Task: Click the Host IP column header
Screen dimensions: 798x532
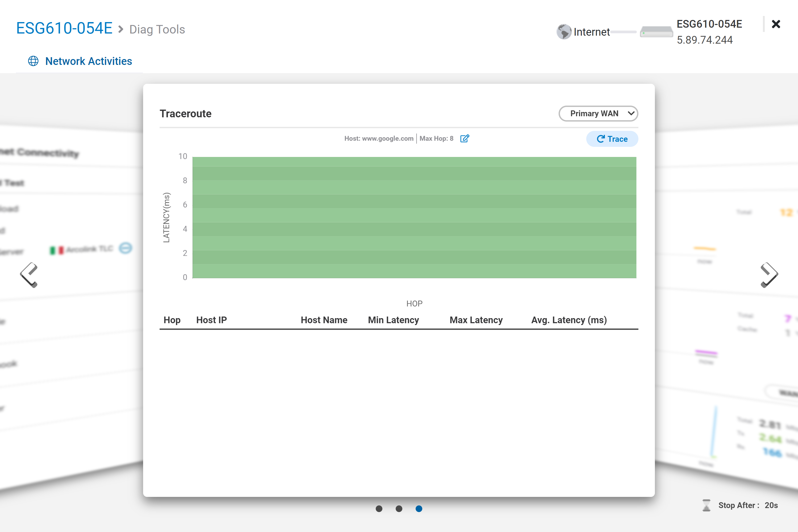Action: coord(211,320)
